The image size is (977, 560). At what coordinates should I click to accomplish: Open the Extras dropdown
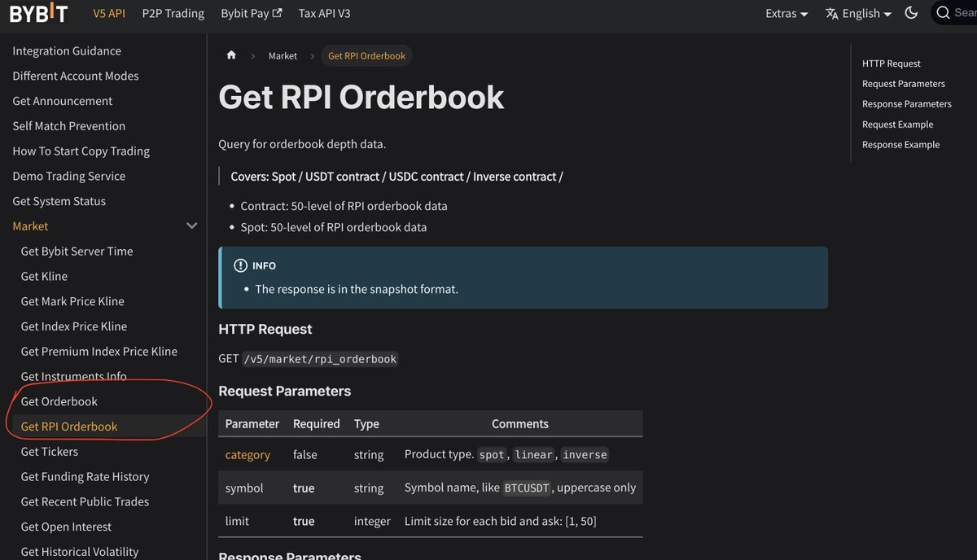coord(786,14)
